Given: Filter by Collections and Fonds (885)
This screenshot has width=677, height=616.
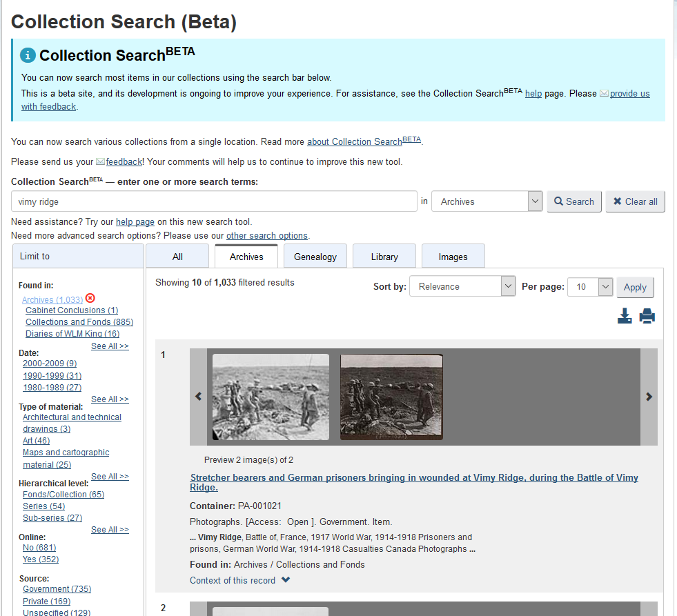Looking at the screenshot, I should pyautogui.click(x=79, y=322).
